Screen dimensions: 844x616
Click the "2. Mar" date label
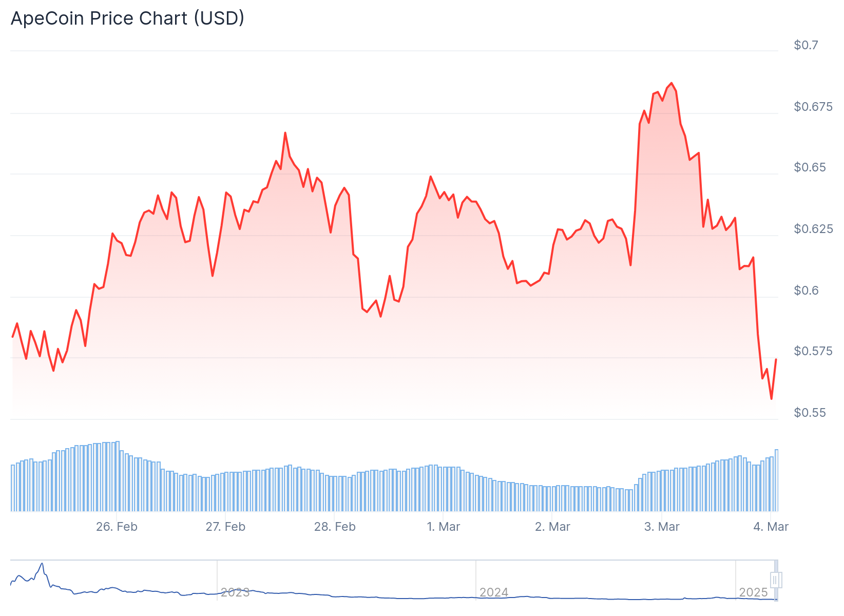tap(552, 527)
